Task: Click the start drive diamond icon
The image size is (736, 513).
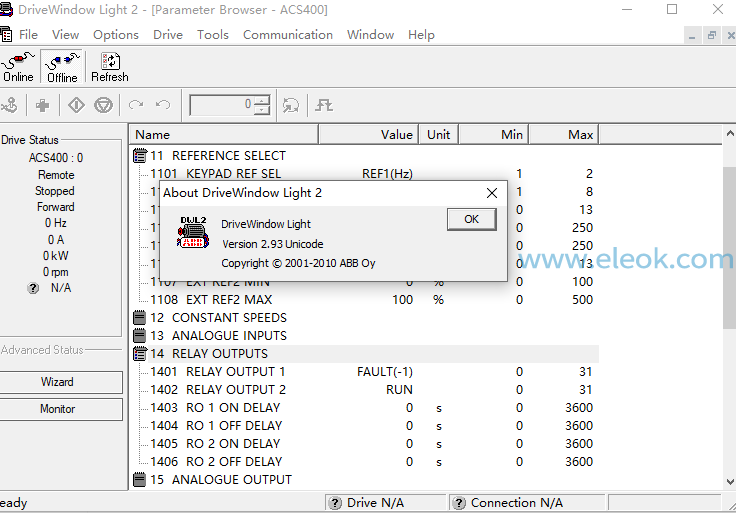Action: point(76,105)
